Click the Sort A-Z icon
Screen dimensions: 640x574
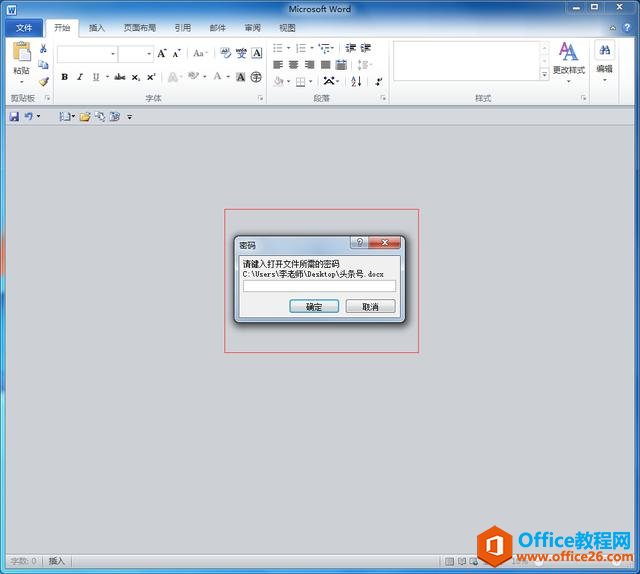[356, 81]
